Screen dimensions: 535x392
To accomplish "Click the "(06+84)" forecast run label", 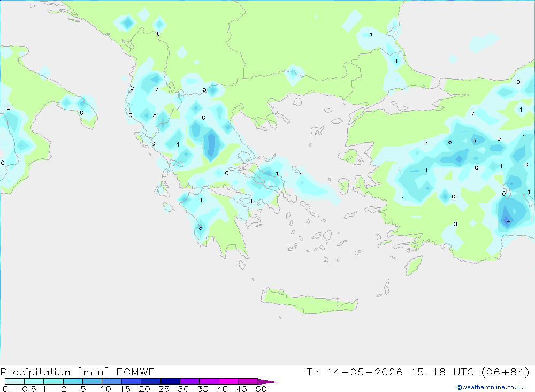I will pos(506,372).
